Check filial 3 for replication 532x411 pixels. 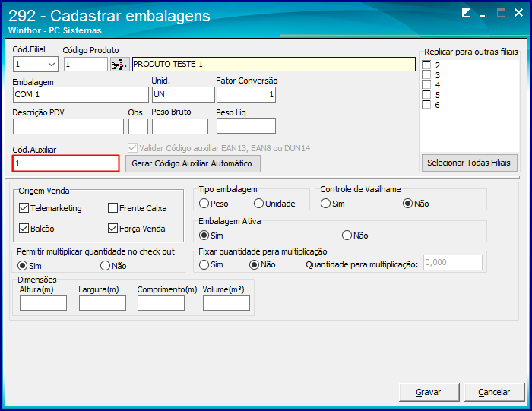426,74
